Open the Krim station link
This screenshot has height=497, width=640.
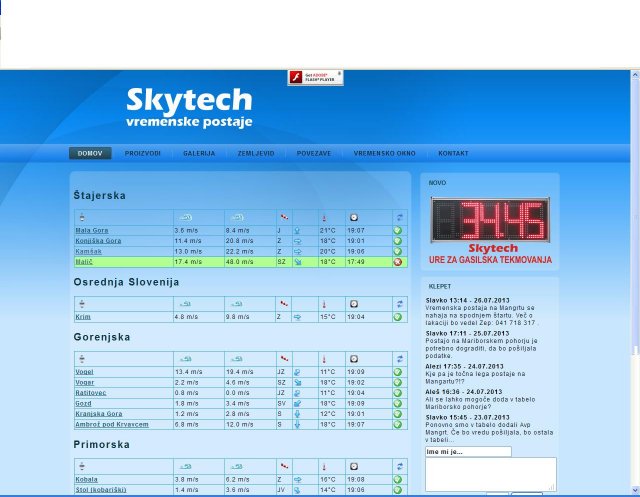[x=83, y=317]
